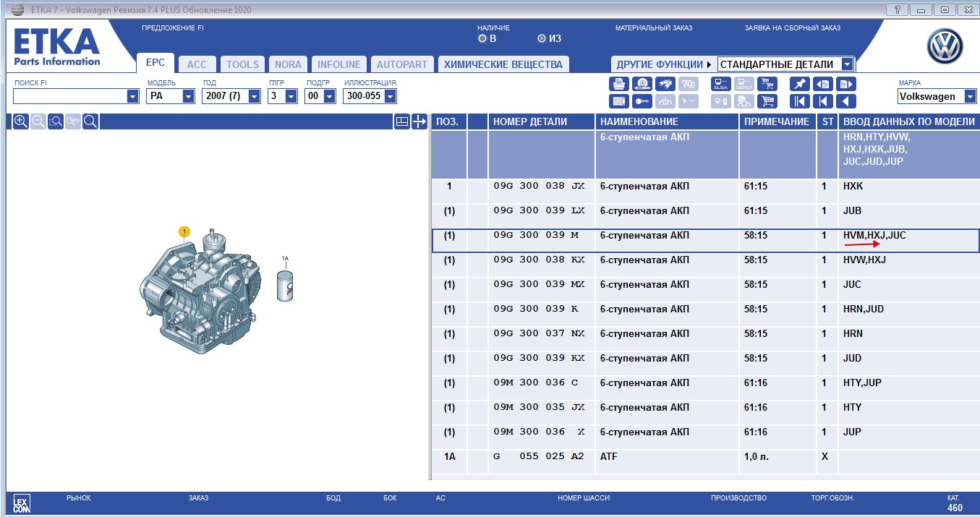Toggle the split layout view icon
The height and width of the screenshot is (517, 980).
[x=401, y=121]
